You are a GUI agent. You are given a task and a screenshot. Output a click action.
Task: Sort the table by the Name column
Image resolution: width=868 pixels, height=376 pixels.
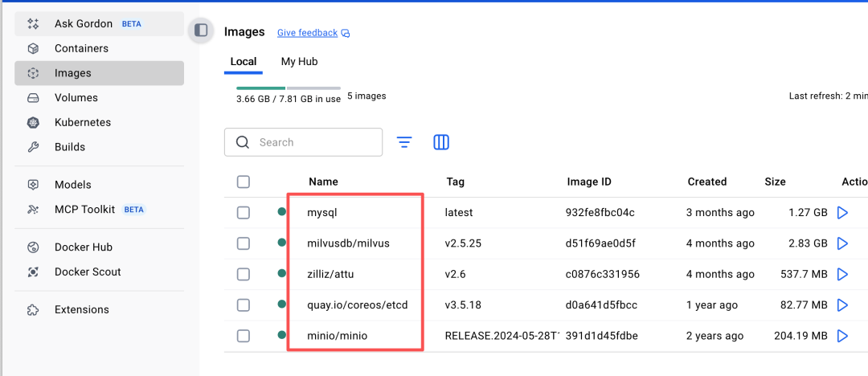tap(323, 182)
